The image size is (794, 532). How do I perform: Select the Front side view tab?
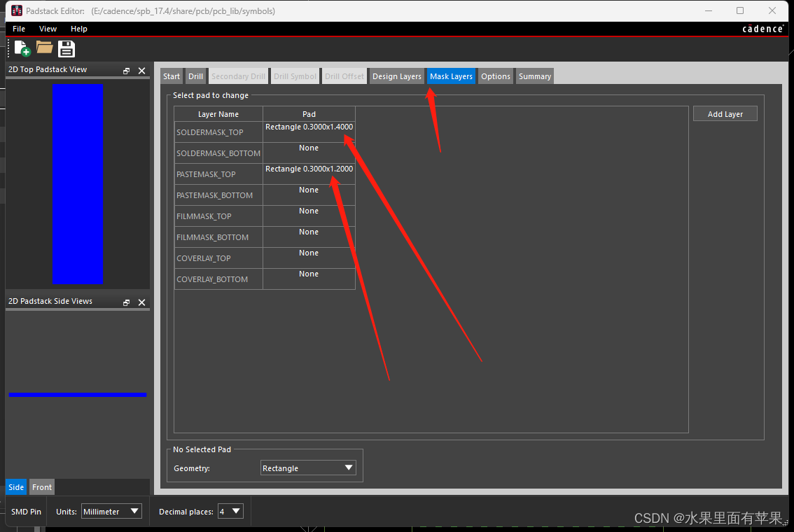pyautogui.click(x=42, y=487)
